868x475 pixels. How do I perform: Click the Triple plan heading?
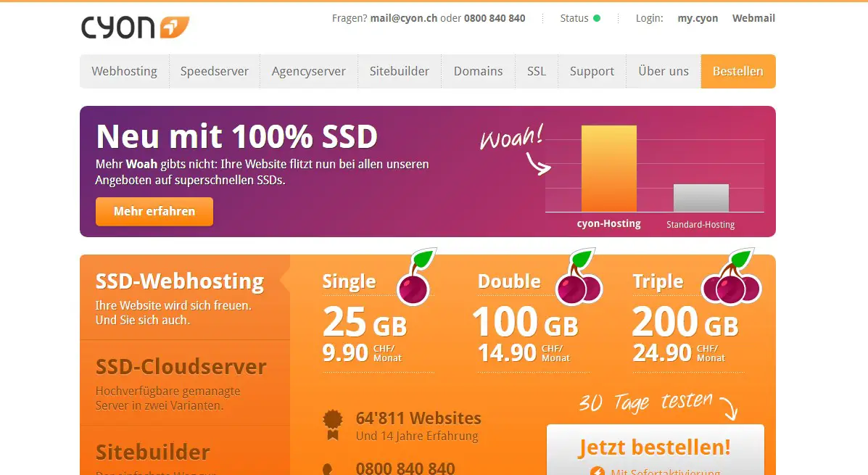658,281
